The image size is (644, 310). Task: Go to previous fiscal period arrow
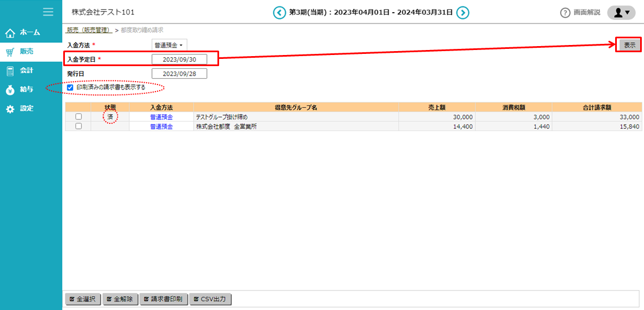[x=279, y=12]
